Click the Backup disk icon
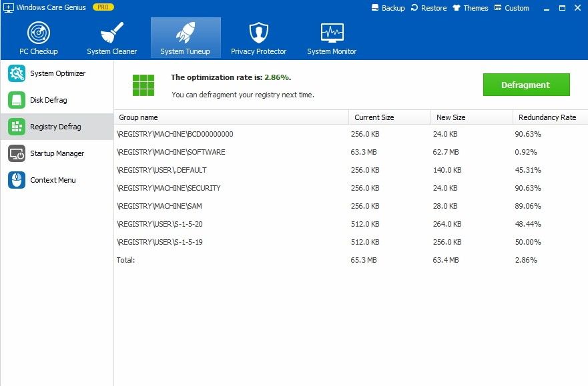This screenshot has height=386, width=588. click(x=375, y=7)
